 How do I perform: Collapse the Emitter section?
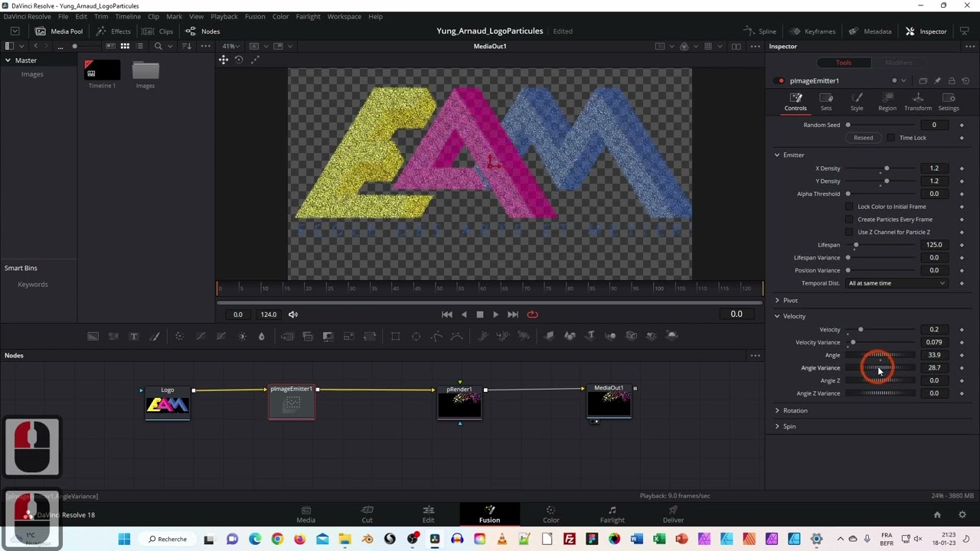click(777, 155)
